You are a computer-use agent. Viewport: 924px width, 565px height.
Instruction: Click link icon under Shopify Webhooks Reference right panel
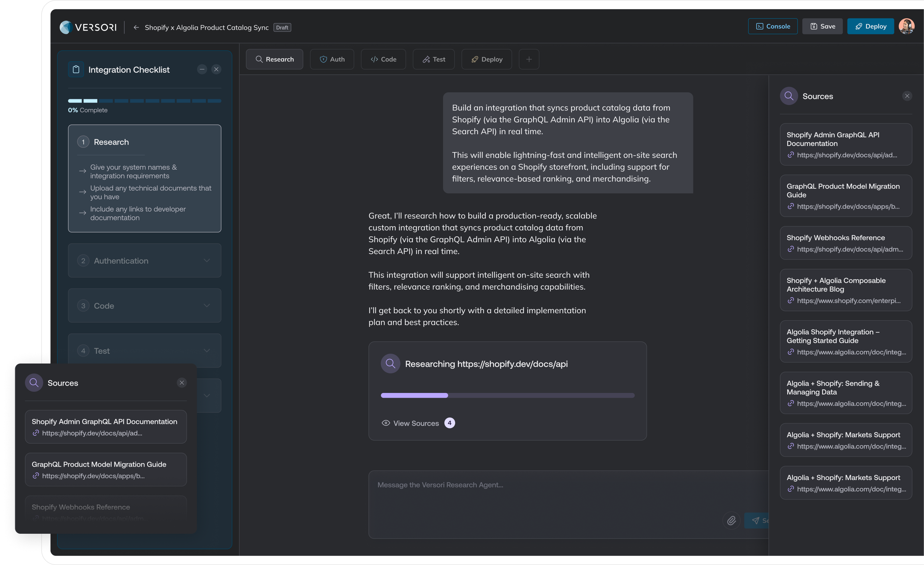(x=791, y=249)
